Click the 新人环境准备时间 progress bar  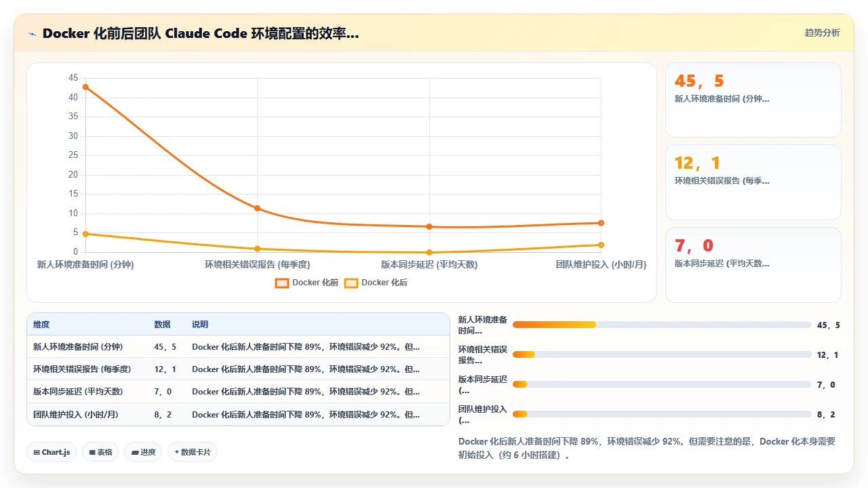click(x=662, y=325)
